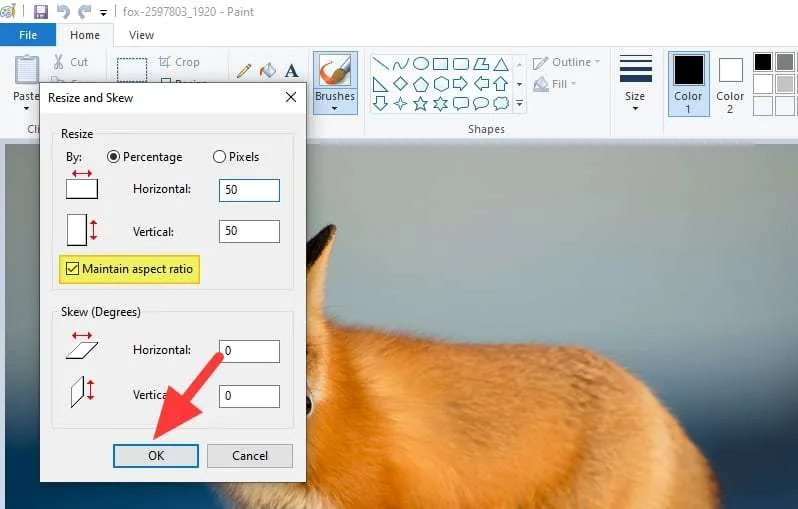Screen dimensions: 798x509
Task: Switch to the View ribbon tab
Action: [x=141, y=35]
